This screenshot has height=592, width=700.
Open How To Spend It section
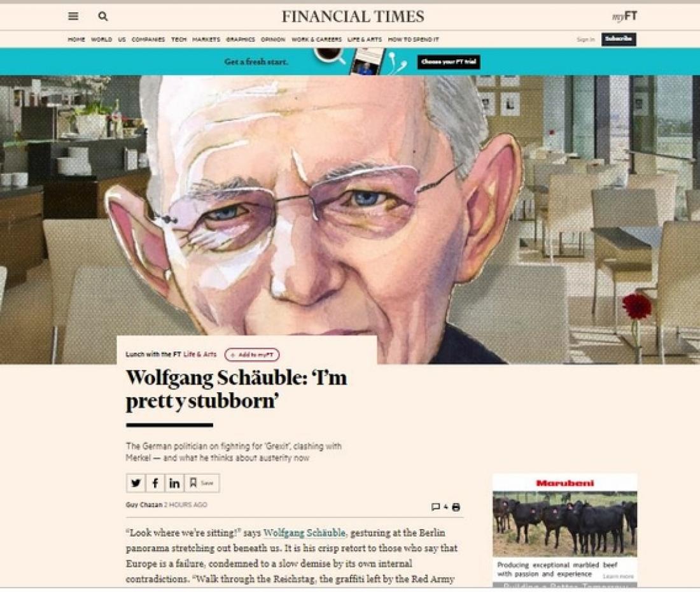coord(414,39)
